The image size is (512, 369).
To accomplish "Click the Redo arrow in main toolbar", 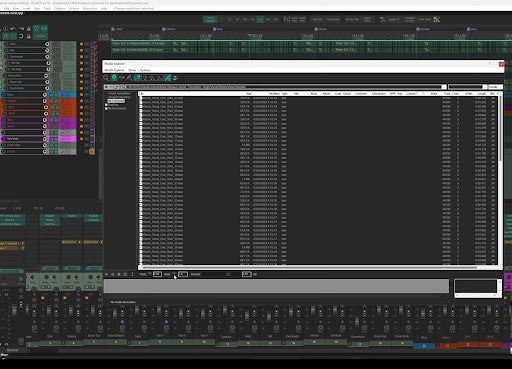I will 21,29.
